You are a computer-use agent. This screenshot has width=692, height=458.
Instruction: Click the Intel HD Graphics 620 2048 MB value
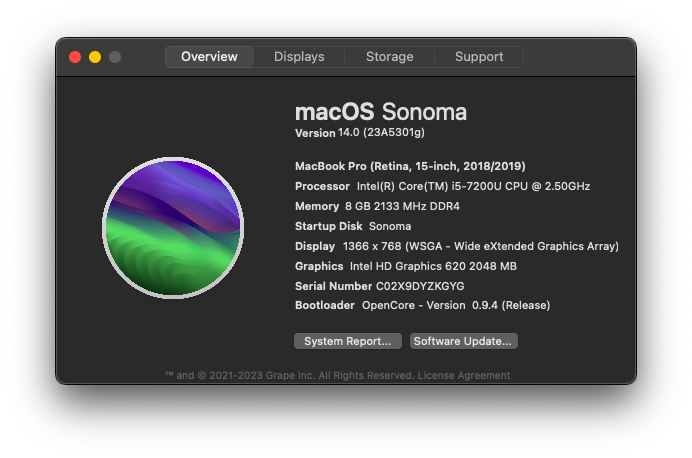click(x=433, y=266)
